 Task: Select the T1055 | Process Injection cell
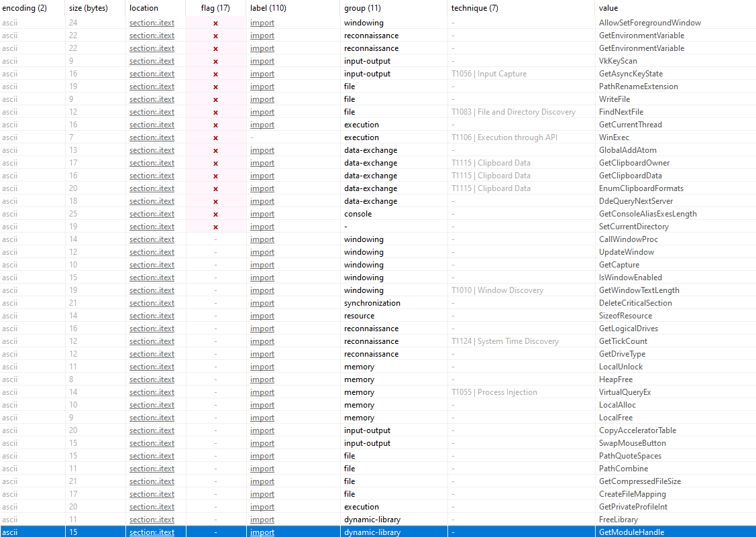coord(494,392)
